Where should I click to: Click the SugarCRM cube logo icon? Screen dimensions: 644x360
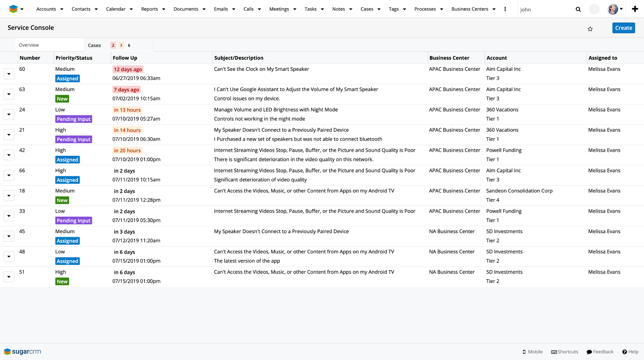click(13, 9)
